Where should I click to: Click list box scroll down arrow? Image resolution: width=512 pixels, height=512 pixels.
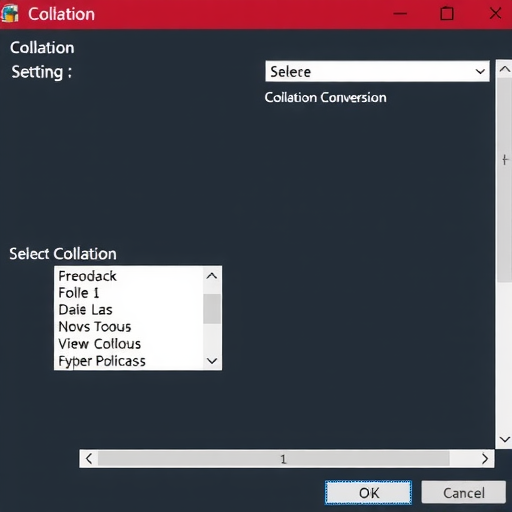tap(212, 361)
